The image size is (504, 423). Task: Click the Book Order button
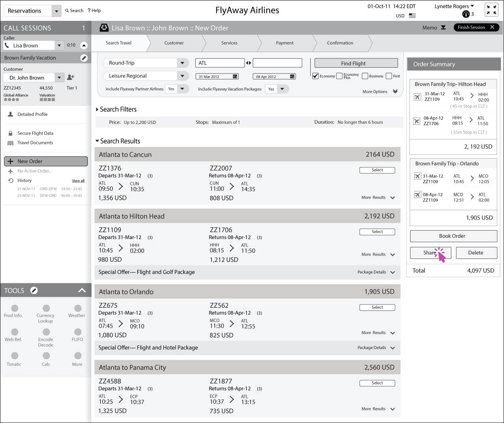coord(453,236)
